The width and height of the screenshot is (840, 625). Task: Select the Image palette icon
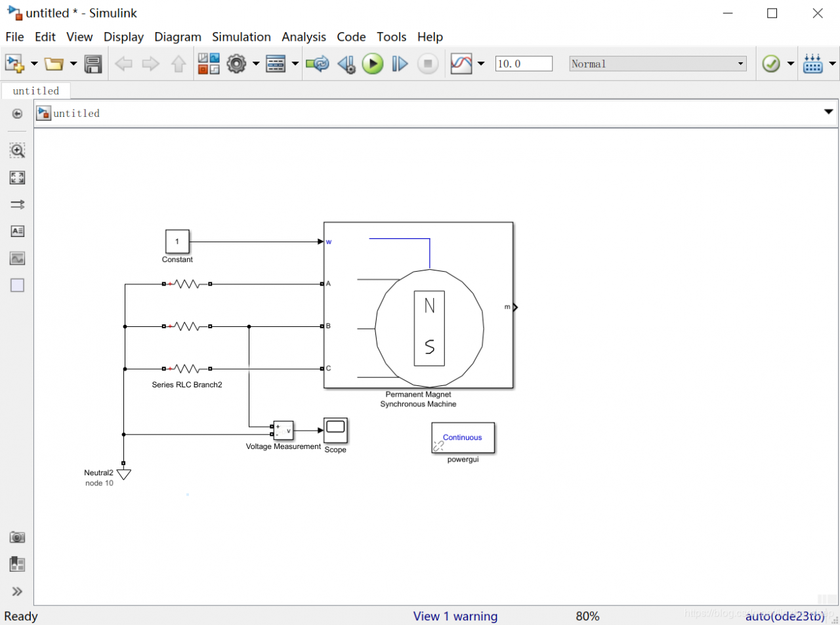pyautogui.click(x=17, y=258)
